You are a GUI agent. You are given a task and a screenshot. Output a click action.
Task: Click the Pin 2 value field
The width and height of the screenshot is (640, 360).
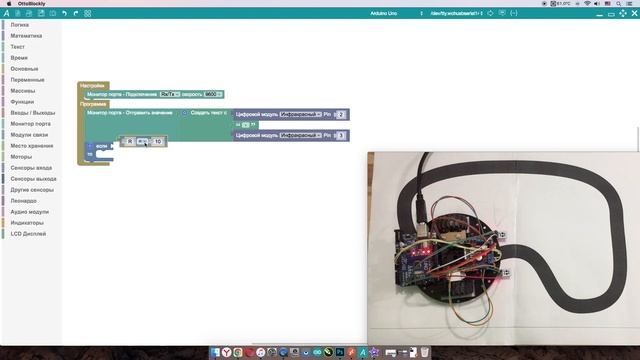[x=341, y=115]
